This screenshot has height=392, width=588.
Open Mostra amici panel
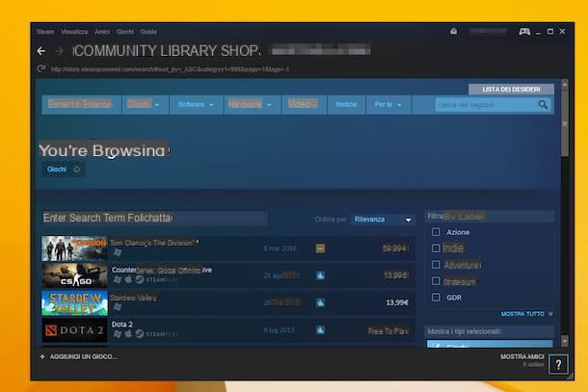[522, 356]
